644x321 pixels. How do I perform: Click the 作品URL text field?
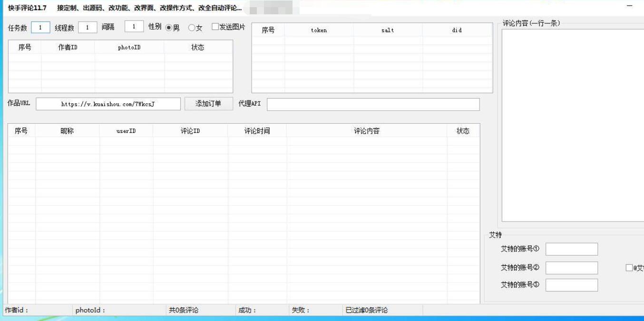108,104
